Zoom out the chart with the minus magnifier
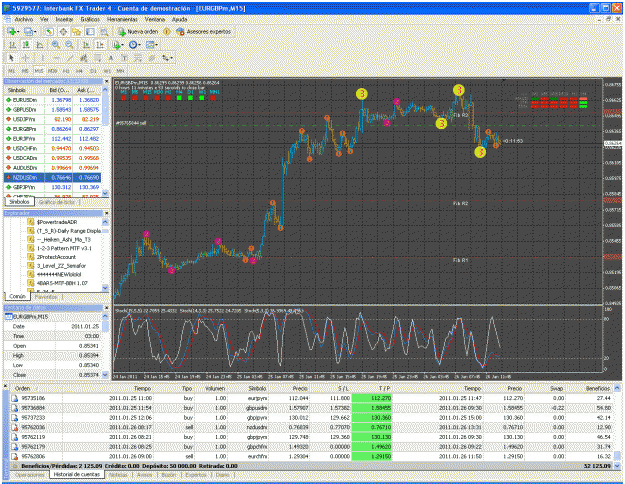625x484 pixels. pos(69,45)
